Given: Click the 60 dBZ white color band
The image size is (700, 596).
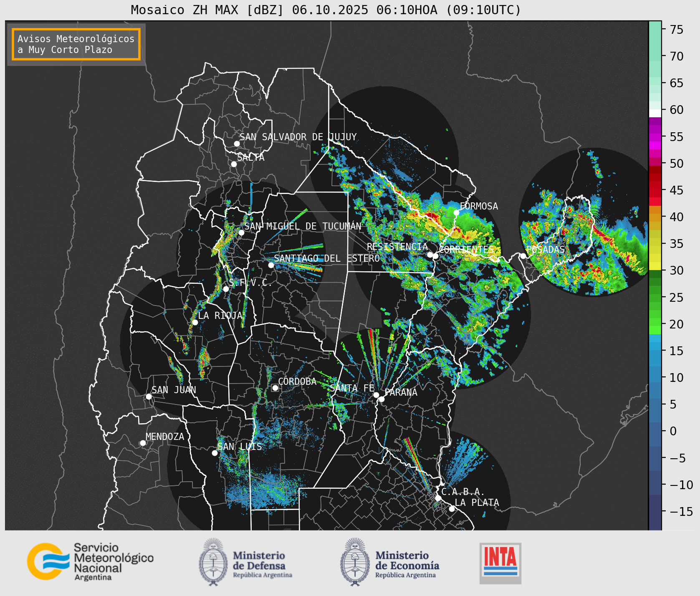Looking at the screenshot, I should (655, 113).
